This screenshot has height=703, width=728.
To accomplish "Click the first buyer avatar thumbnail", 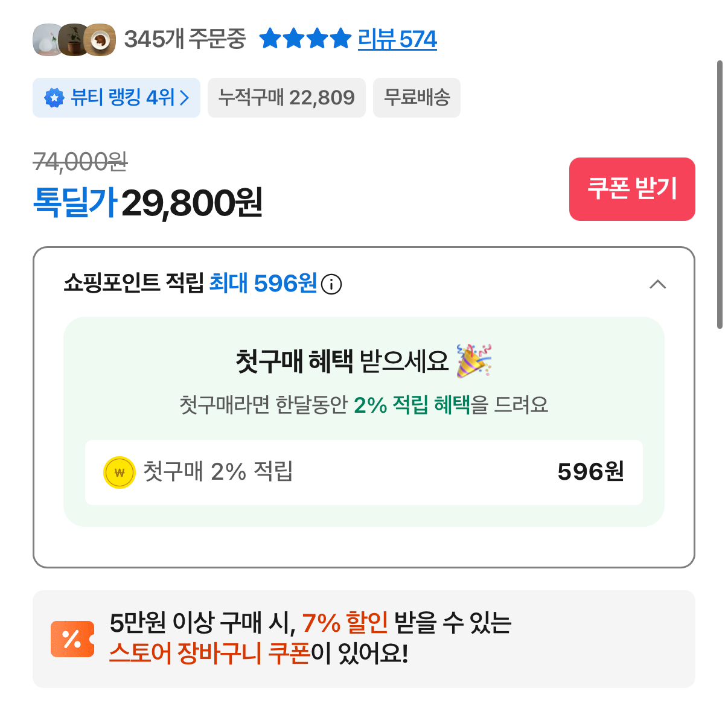I will [x=46, y=40].
